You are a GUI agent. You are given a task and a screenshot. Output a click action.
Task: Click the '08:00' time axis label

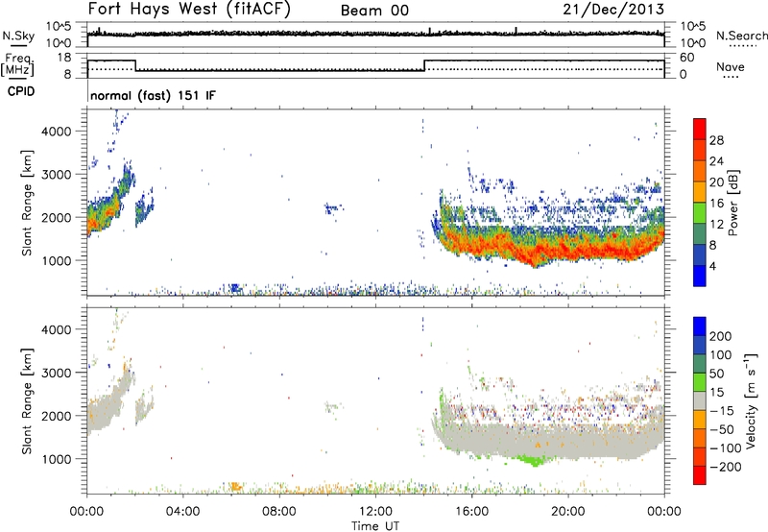279,512
